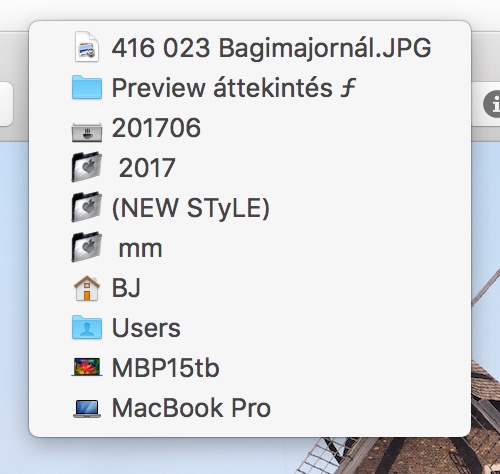Click the MacBook Pro laptop icon
The image size is (500, 474).
pos(87,408)
